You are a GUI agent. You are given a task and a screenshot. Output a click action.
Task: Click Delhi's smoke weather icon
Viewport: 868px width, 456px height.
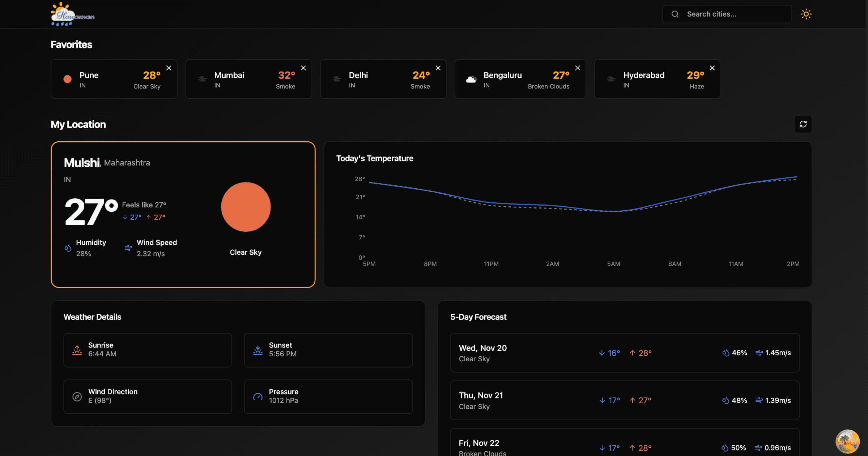click(x=337, y=79)
